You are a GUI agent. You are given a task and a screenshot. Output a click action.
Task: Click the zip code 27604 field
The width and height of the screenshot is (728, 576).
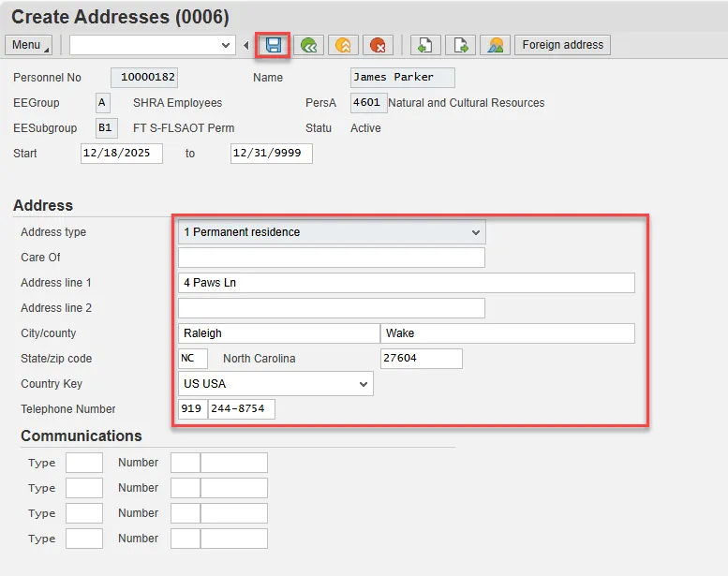(x=421, y=359)
